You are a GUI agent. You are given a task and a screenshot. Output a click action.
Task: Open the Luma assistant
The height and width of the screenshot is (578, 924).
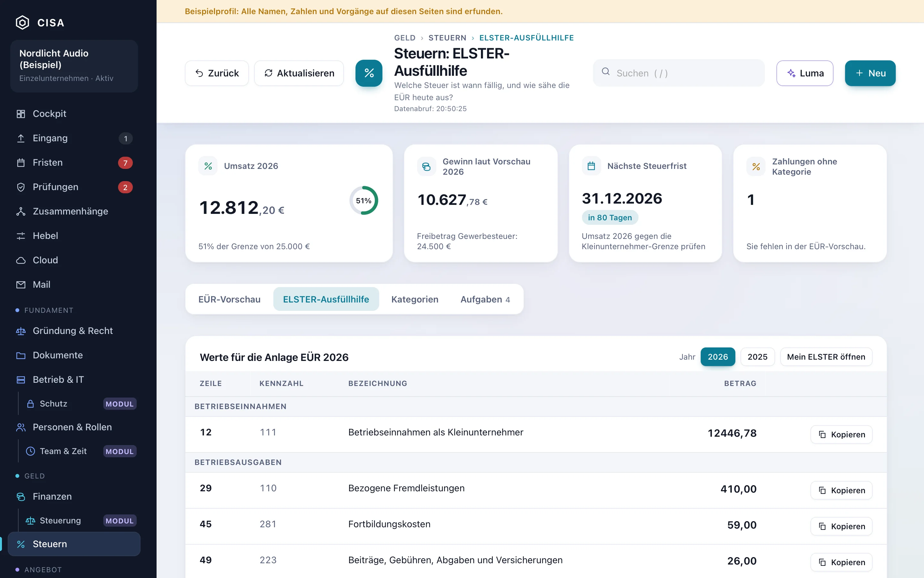tap(805, 73)
